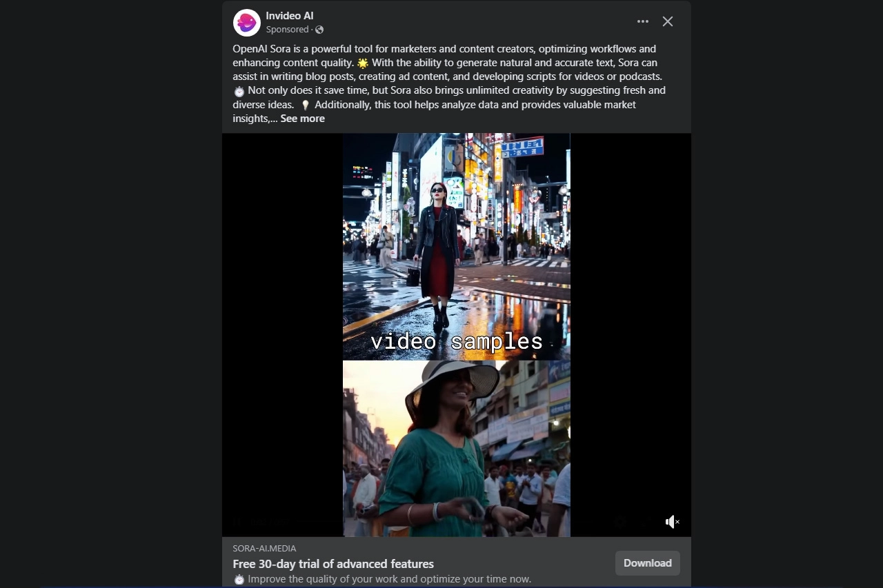Click the light bulb emoji in post text
This screenshot has width=883, height=588.
point(306,105)
